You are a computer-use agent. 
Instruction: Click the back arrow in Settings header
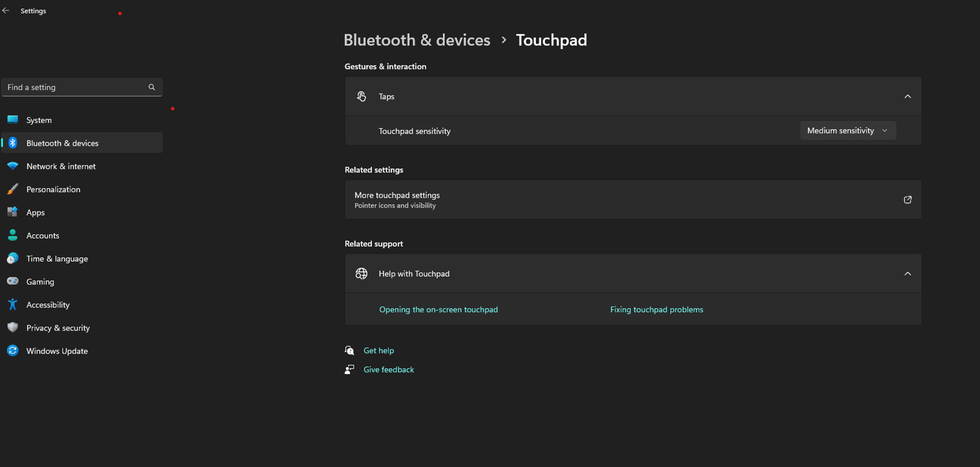point(6,10)
